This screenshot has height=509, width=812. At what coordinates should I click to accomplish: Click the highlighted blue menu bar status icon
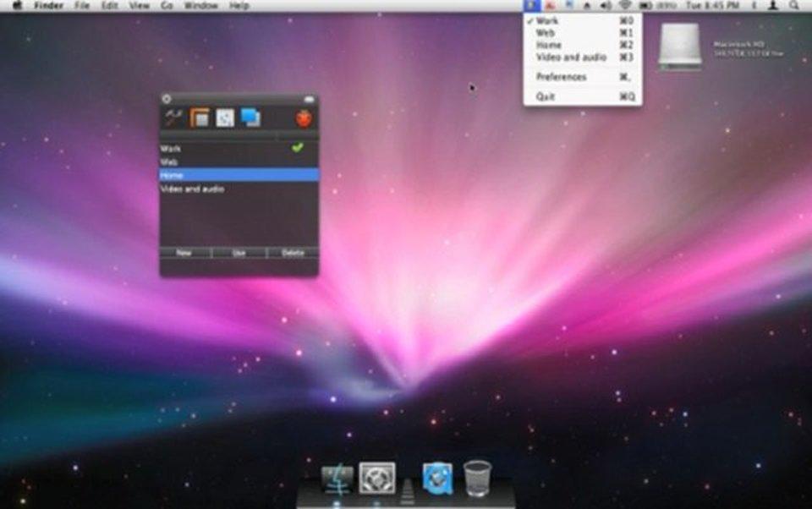click(x=531, y=5)
